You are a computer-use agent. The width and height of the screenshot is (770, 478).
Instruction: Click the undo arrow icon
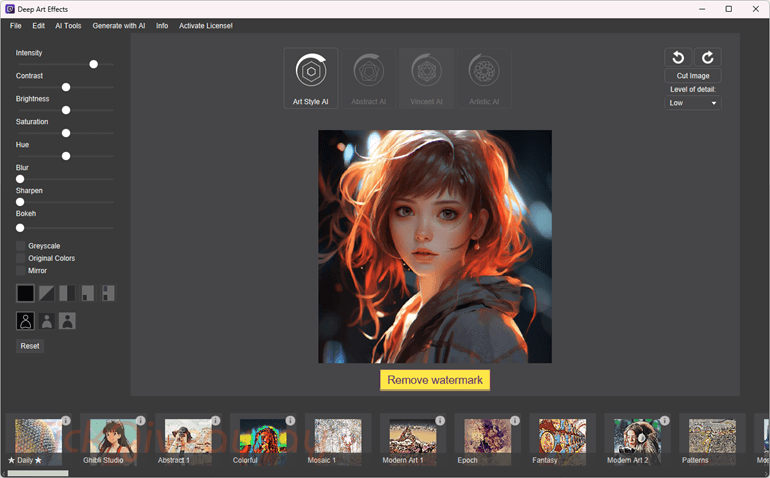[678, 57]
